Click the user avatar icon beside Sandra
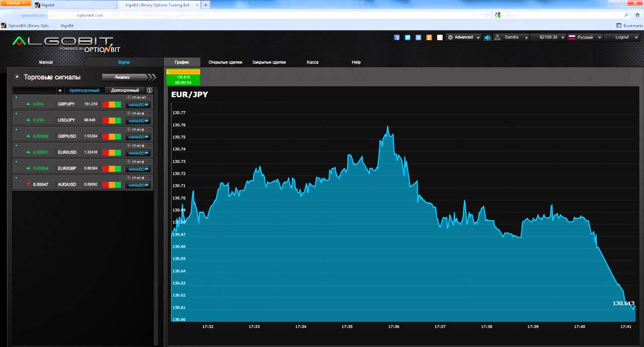This screenshot has height=347, width=644. click(498, 37)
